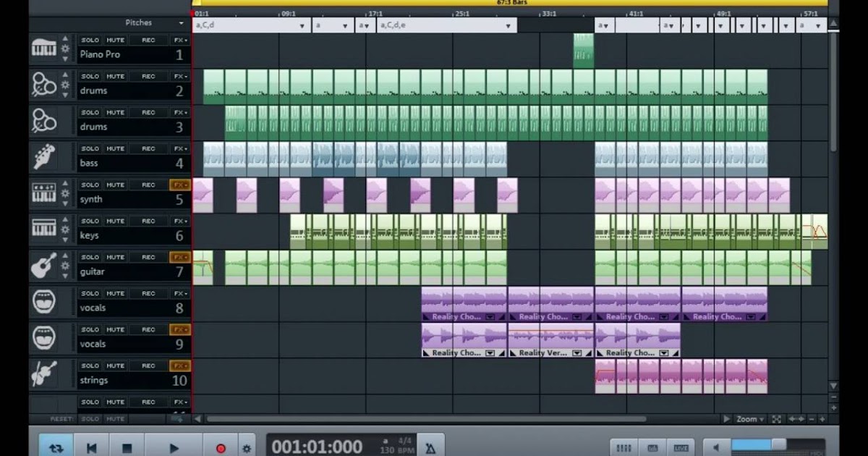This screenshot has width=868, height=456.
Task: Click the global MUTE reset button
Action: (x=116, y=419)
